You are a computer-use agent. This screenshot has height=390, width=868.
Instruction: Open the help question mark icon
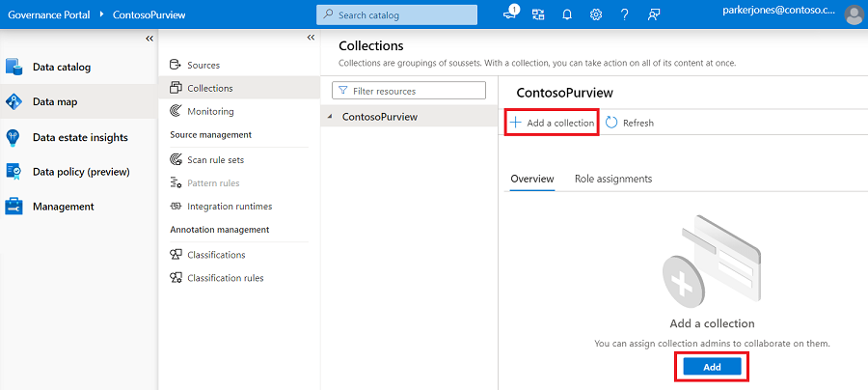pyautogui.click(x=625, y=14)
